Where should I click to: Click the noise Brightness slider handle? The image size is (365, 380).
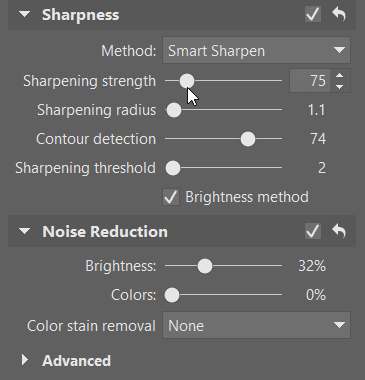pos(205,266)
